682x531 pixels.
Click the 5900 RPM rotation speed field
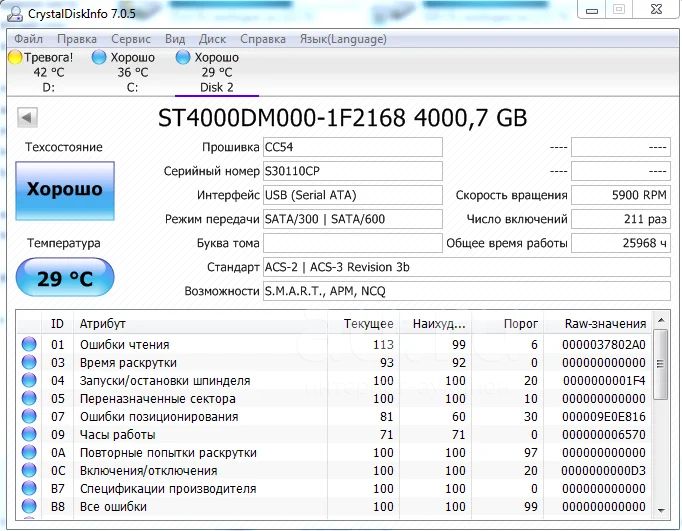point(621,195)
